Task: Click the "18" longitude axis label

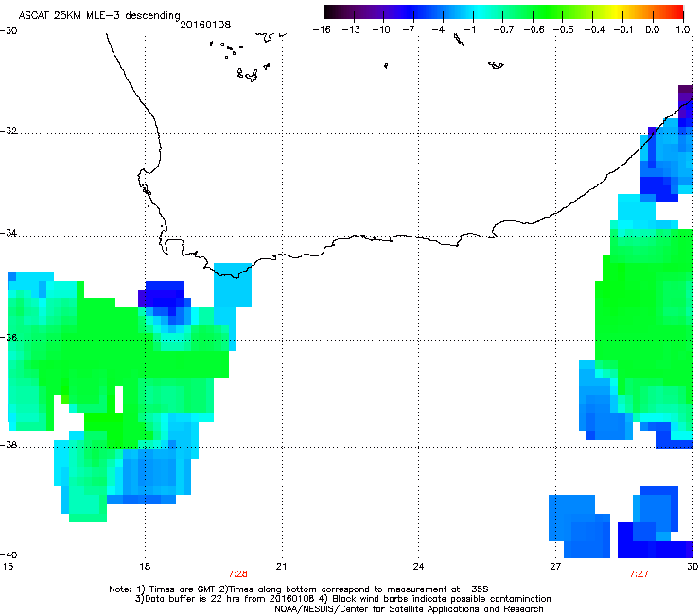Action: (x=144, y=567)
